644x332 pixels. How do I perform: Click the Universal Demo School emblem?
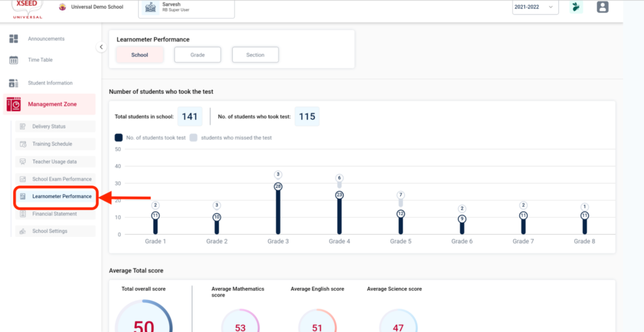pos(62,7)
